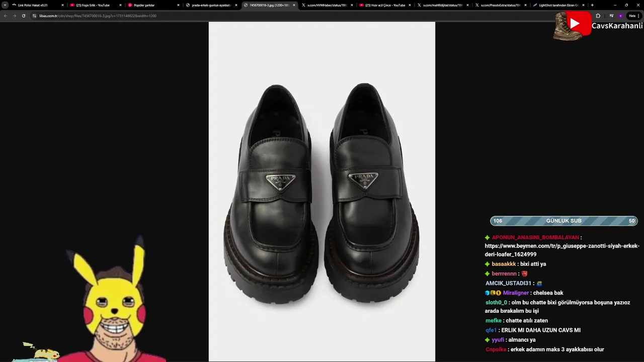Close the Link Polisi Hakat tab

pos(62,5)
